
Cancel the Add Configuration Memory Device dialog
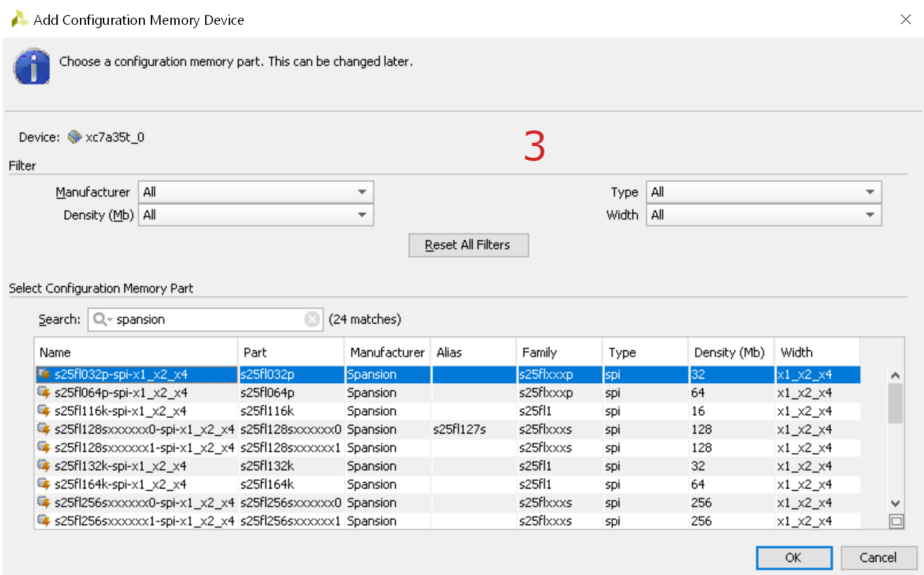tap(878, 557)
